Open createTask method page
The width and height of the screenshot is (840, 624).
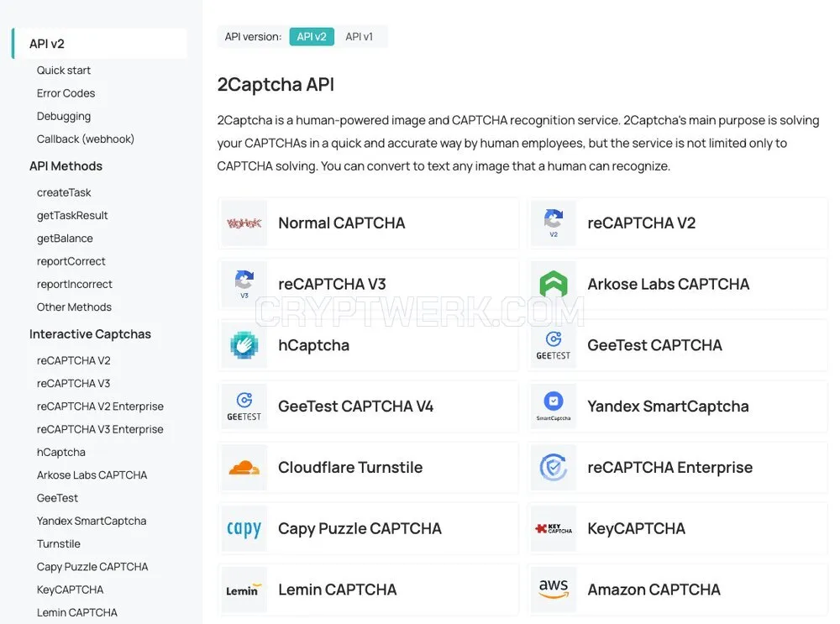click(64, 192)
